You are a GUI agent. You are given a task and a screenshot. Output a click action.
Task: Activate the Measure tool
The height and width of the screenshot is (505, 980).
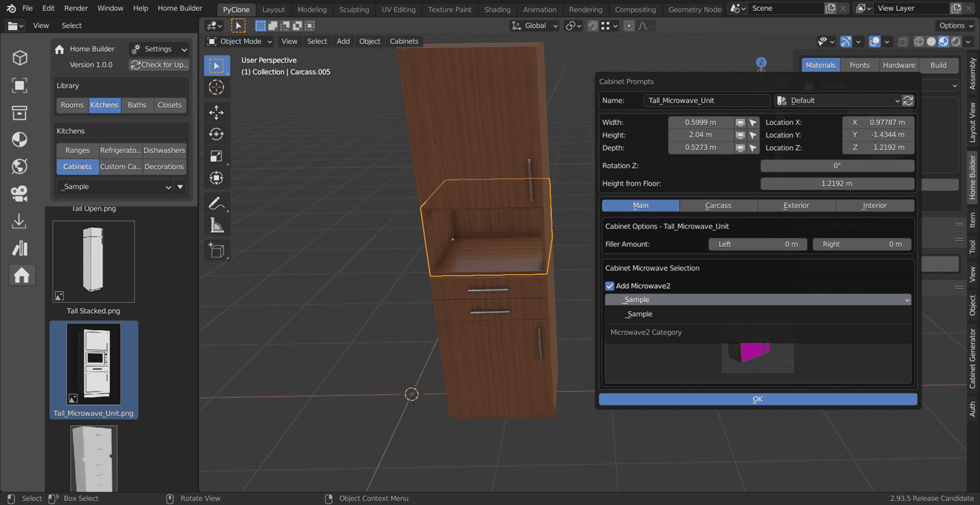[216, 225]
